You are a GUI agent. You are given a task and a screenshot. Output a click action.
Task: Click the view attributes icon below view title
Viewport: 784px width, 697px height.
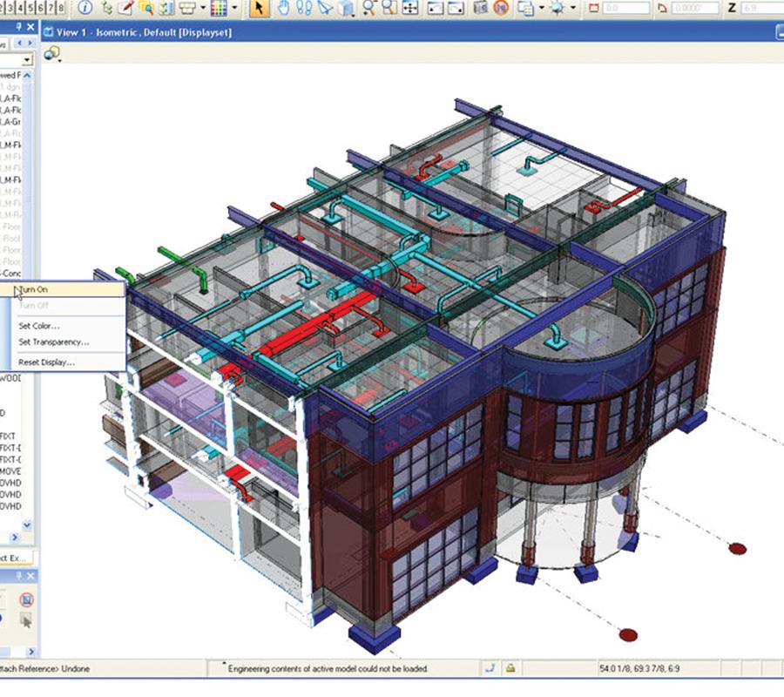click(51, 54)
